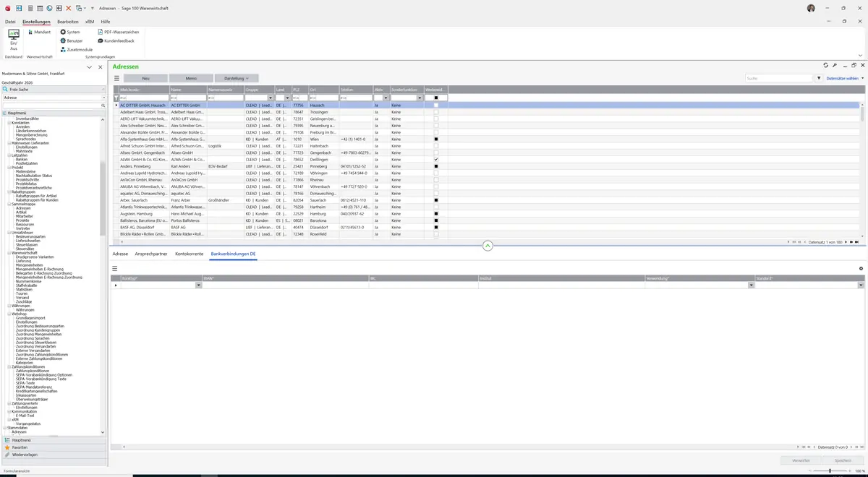The width and height of the screenshot is (868, 477).
Task: Open the Datei menu
Action: 10,22
